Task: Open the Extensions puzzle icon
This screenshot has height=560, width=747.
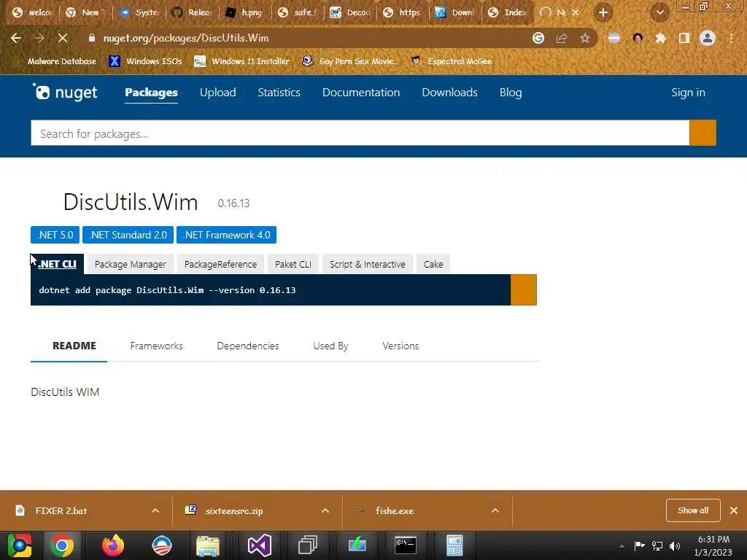Action: [661, 38]
